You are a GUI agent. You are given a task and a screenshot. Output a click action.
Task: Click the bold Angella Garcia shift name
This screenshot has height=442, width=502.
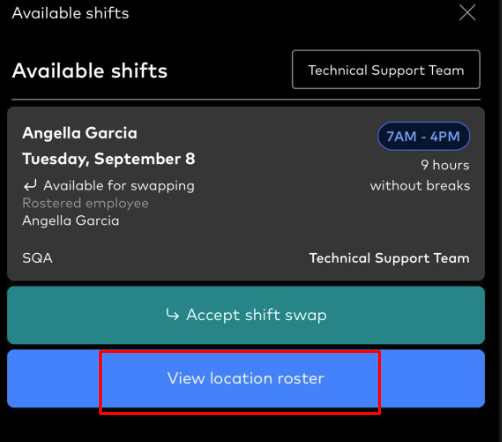(x=80, y=133)
